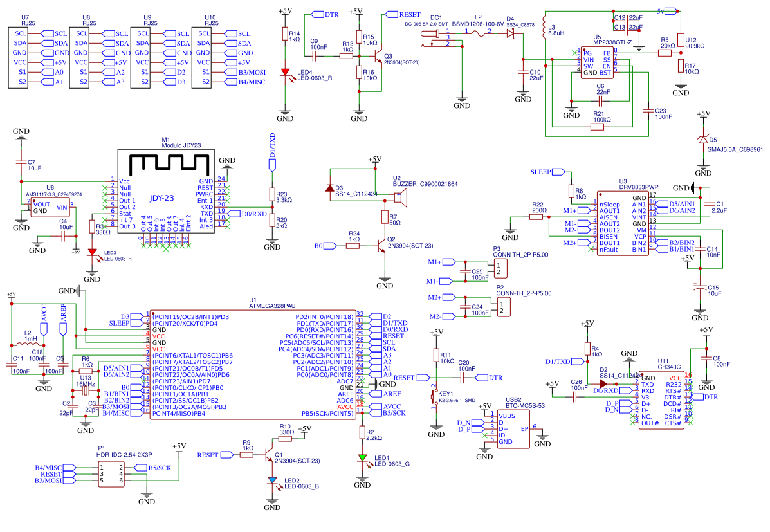Click the Q3 transistor symbol
Screen dimensions: 770x532
tap(378, 56)
